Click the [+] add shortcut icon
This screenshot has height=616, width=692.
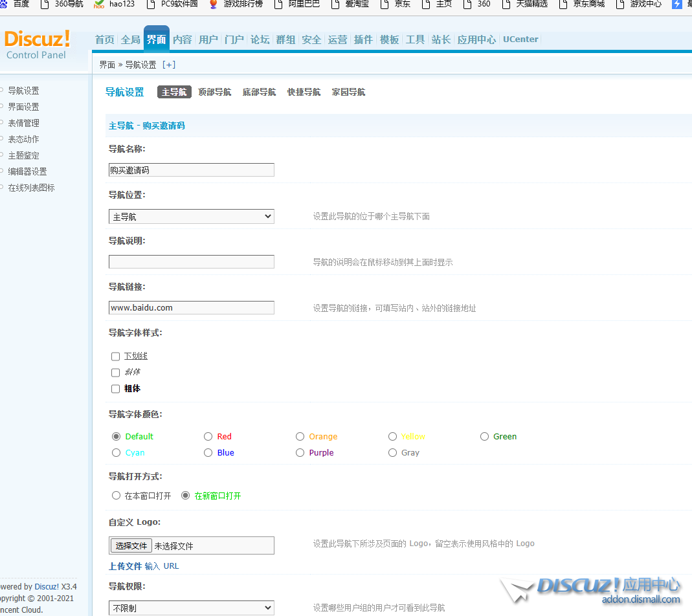point(168,65)
